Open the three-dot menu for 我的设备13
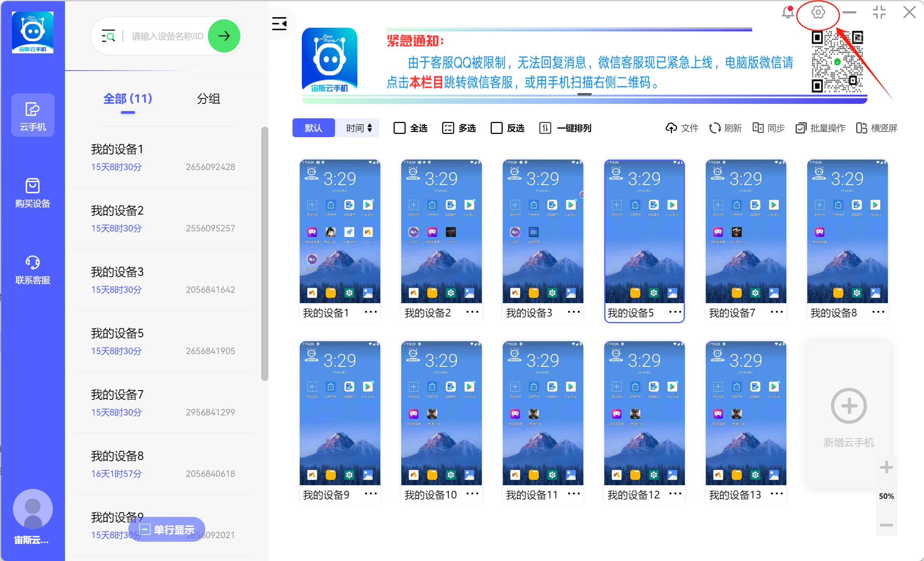The width and height of the screenshot is (924, 561). click(x=776, y=494)
